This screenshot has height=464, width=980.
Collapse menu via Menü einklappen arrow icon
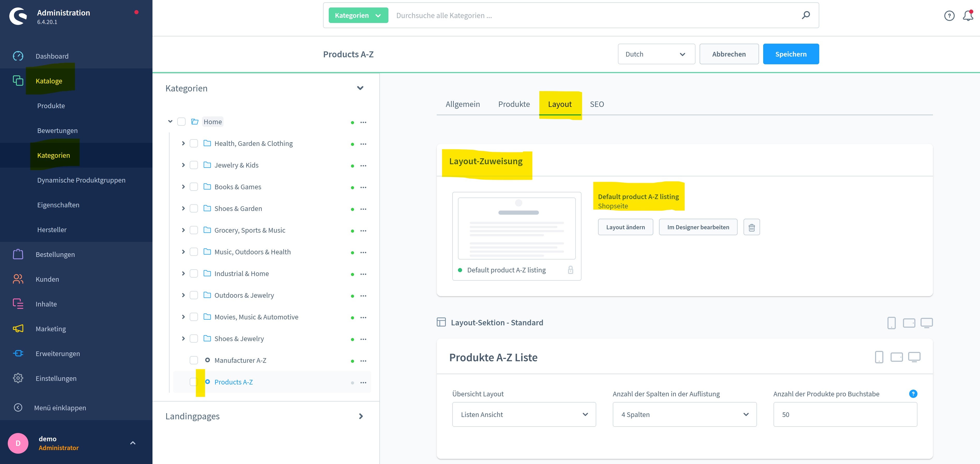coord(18,407)
